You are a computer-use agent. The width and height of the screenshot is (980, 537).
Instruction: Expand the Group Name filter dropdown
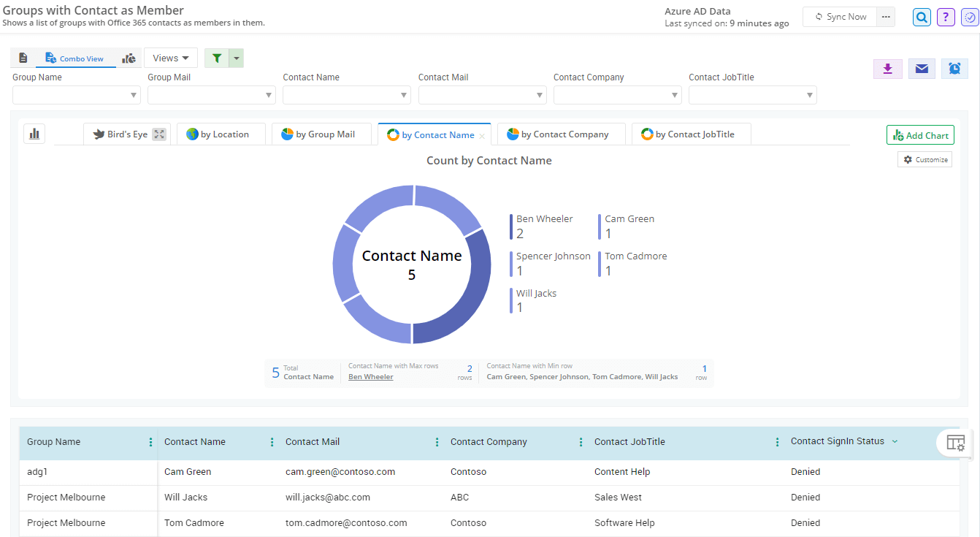(134, 95)
